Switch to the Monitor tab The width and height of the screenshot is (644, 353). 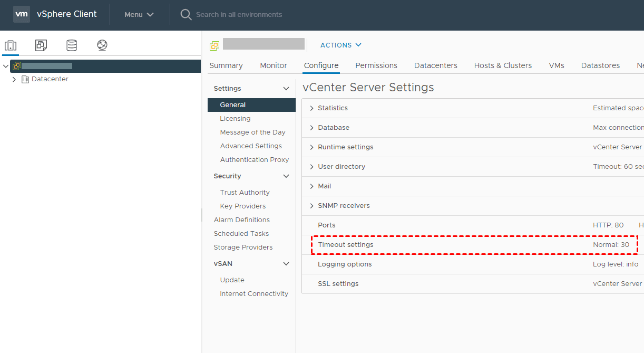pyautogui.click(x=273, y=65)
